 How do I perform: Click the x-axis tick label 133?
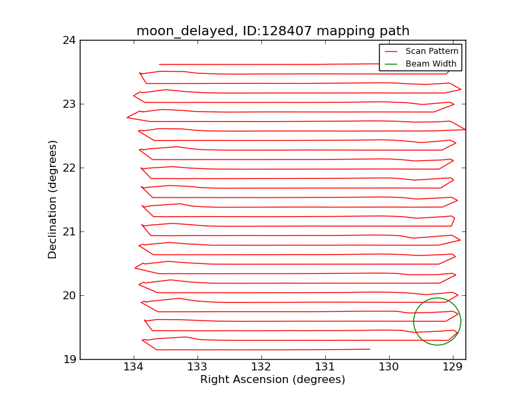click(x=198, y=367)
